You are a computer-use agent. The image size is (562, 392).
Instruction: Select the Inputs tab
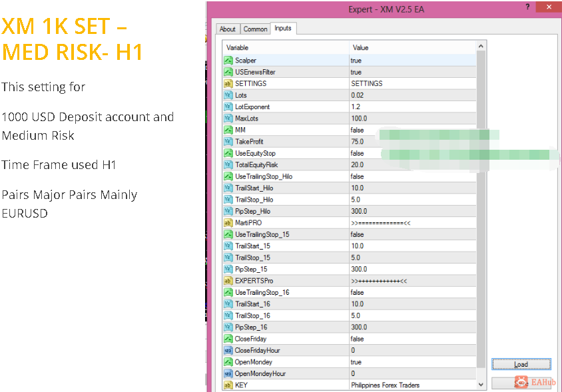tap(283, 28)
